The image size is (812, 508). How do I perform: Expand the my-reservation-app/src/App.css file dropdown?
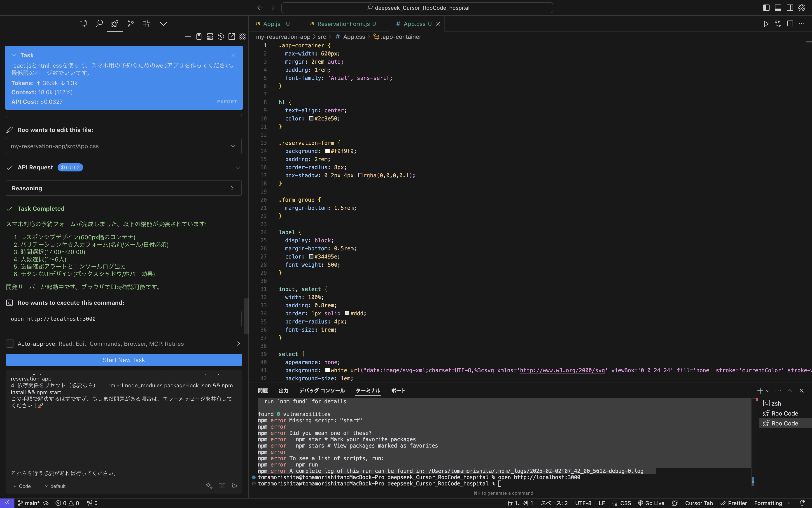pyautogui.click(x=233, y=146)
